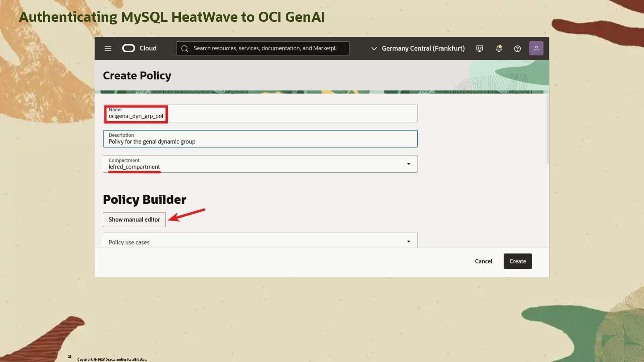Open the user profile avatar menu
Screen dimensions: 644x362
click(x=536, y=48)
